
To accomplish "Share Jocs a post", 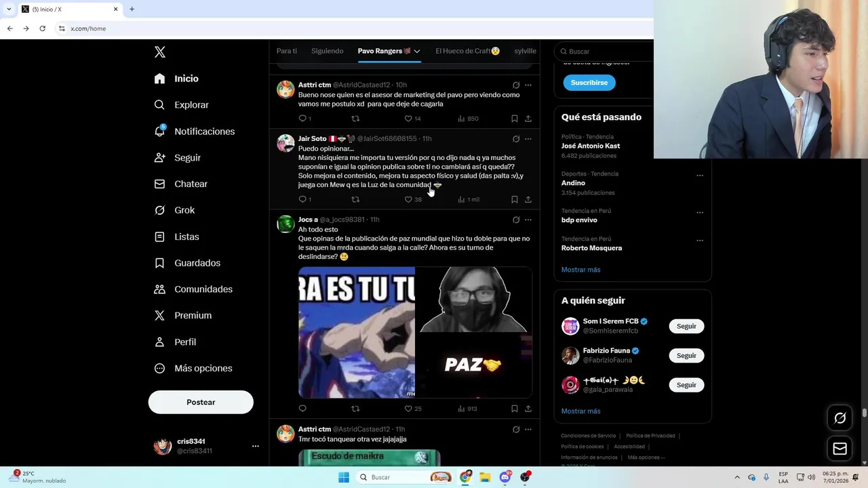I will tap(528, 409).
